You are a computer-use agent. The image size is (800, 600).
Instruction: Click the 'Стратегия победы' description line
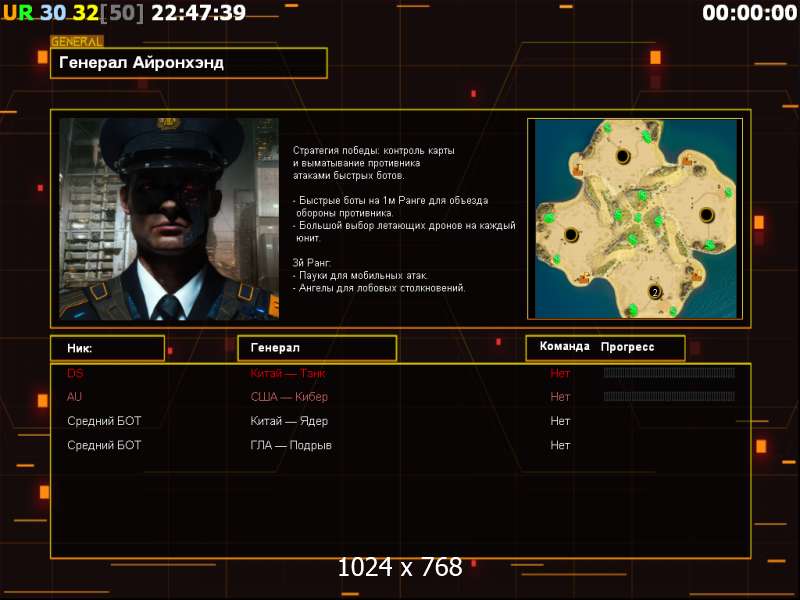point(373,151)
